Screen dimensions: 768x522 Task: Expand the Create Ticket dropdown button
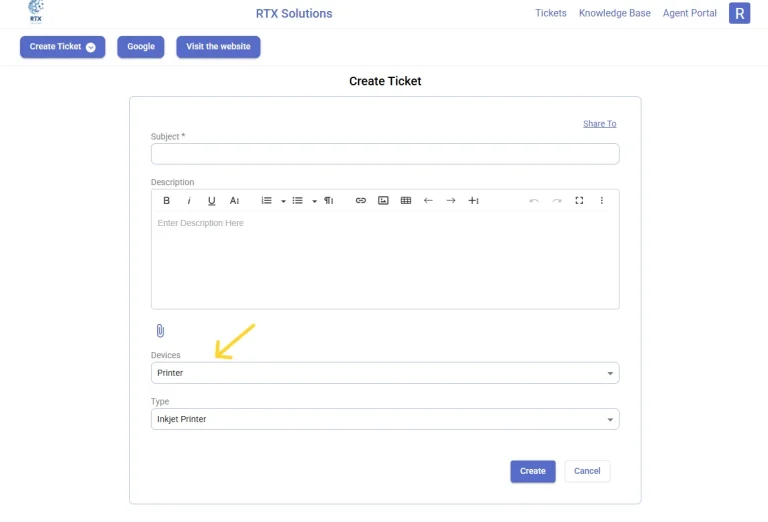click(63, 47)
